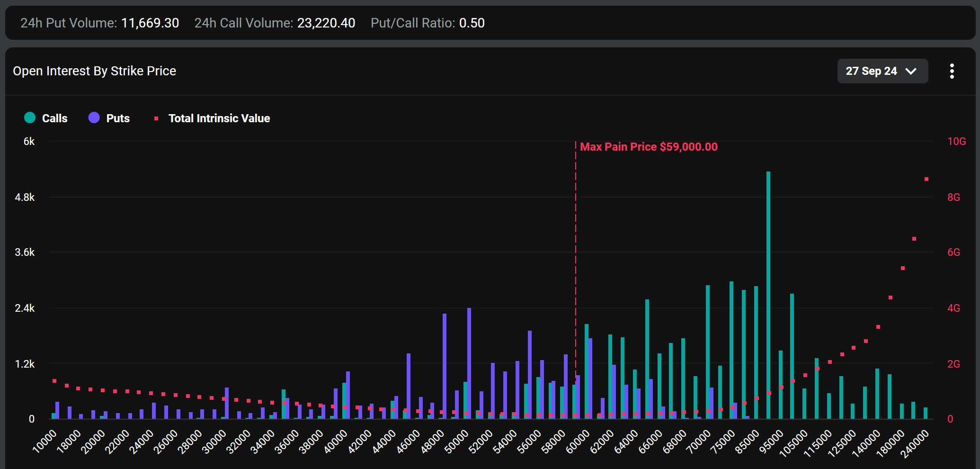
Task: Click the 240000 strike axis label
Action: [914, 444]
